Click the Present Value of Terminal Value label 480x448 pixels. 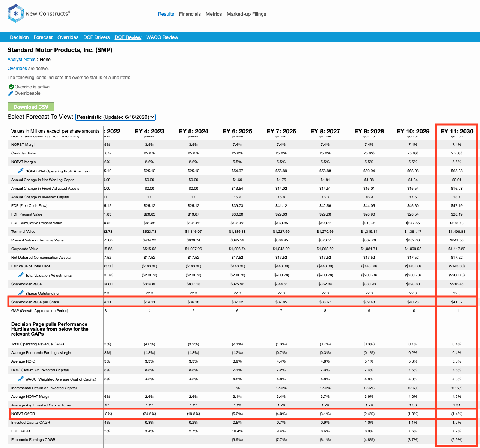pyautogui.click(x=37, y=240)
